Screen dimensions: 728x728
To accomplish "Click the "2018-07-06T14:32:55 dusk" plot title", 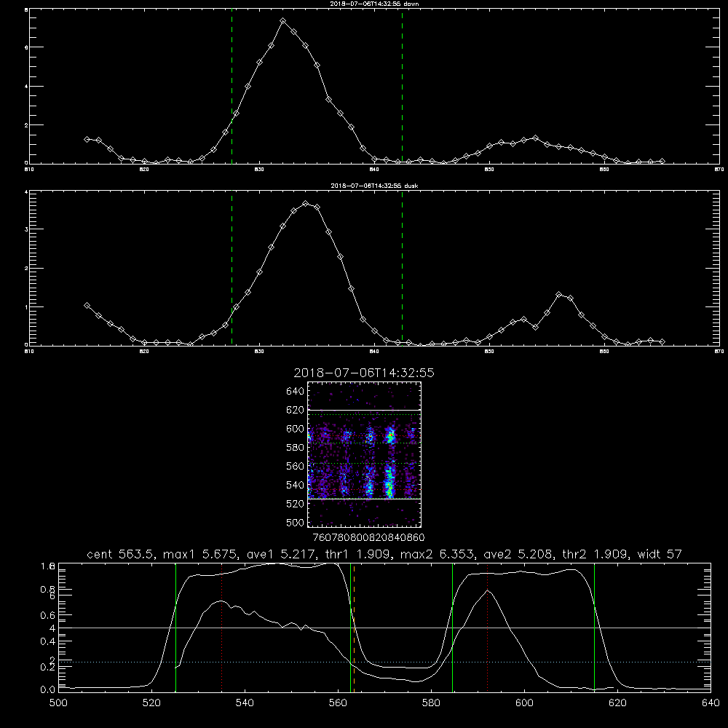I will pos(374,186).
